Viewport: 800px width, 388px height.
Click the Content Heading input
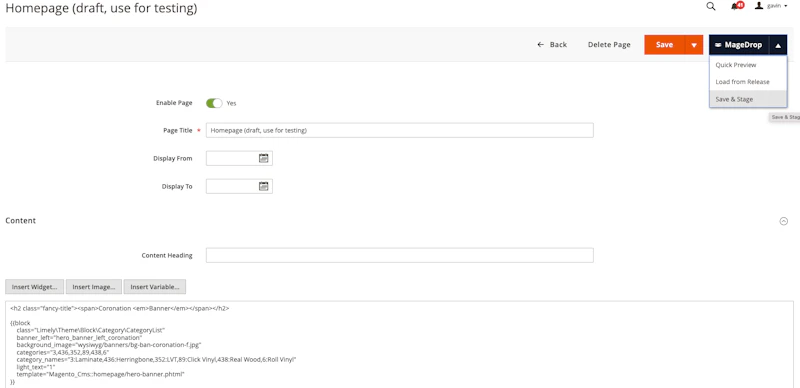[399, 255]
